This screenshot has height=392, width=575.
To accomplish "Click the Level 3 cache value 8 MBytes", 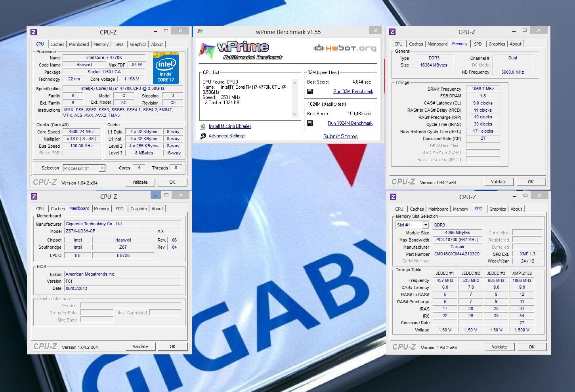I will 144,153.
